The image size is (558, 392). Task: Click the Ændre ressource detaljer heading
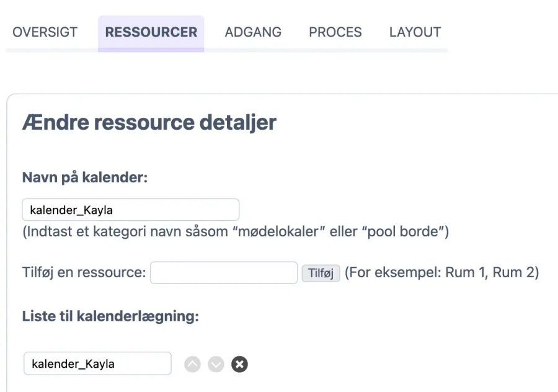[x=149, y=122]
